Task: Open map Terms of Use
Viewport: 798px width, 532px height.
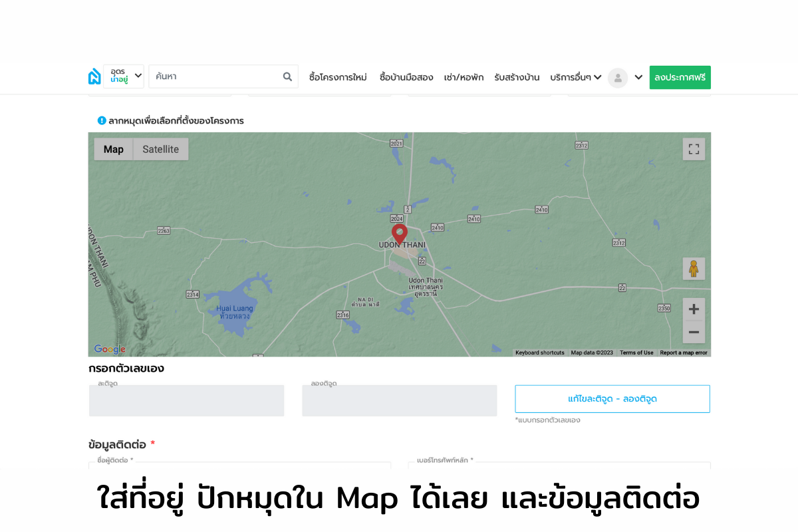Action: 636,352
